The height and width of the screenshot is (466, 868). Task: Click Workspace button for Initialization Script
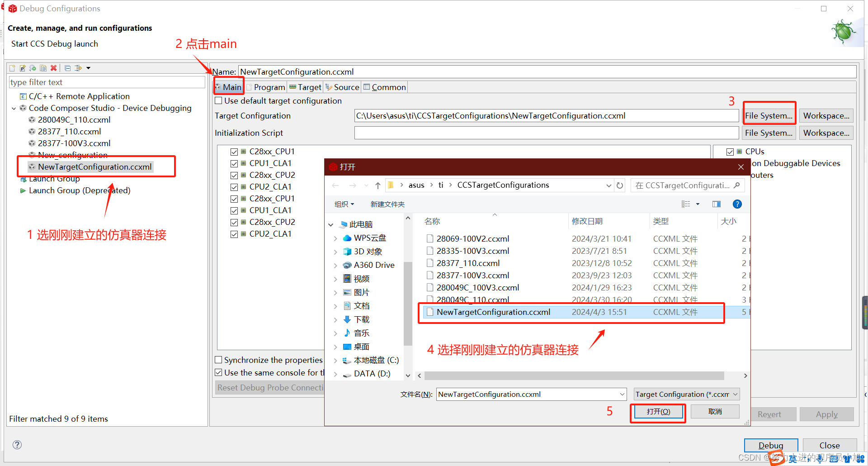coord(826,133)
